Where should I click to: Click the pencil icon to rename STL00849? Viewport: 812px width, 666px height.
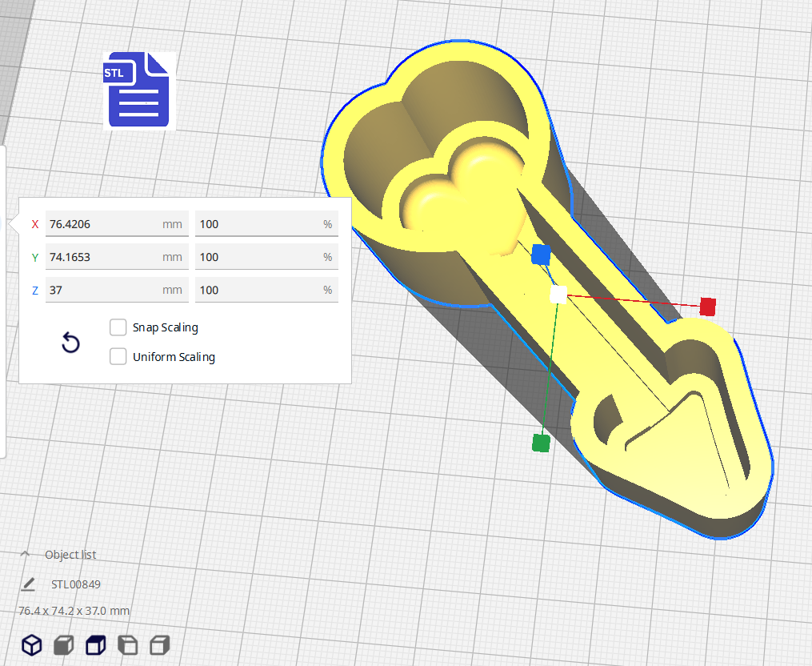point(29,584)
